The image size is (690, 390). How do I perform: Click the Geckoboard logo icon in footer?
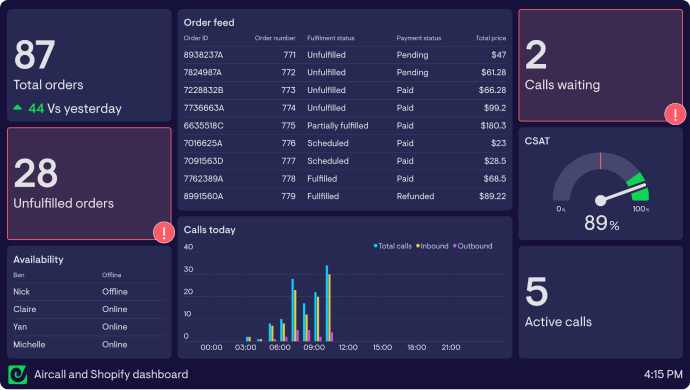point(18,375)
